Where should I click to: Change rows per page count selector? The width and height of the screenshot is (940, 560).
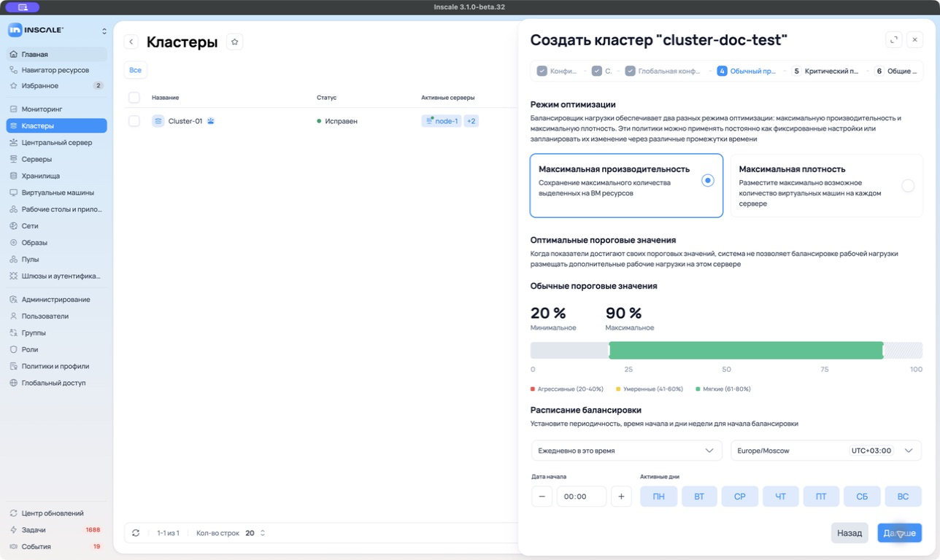pyautogui.click(x=255, y=533)
